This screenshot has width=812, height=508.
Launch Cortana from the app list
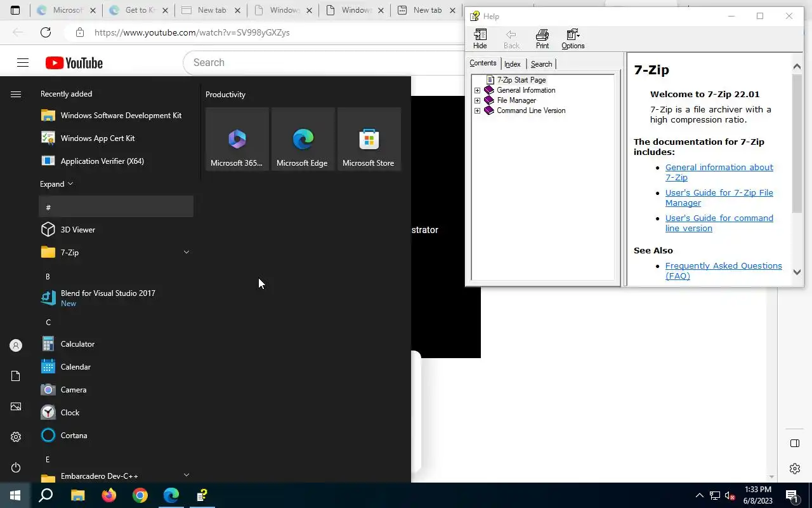(117, 436)
